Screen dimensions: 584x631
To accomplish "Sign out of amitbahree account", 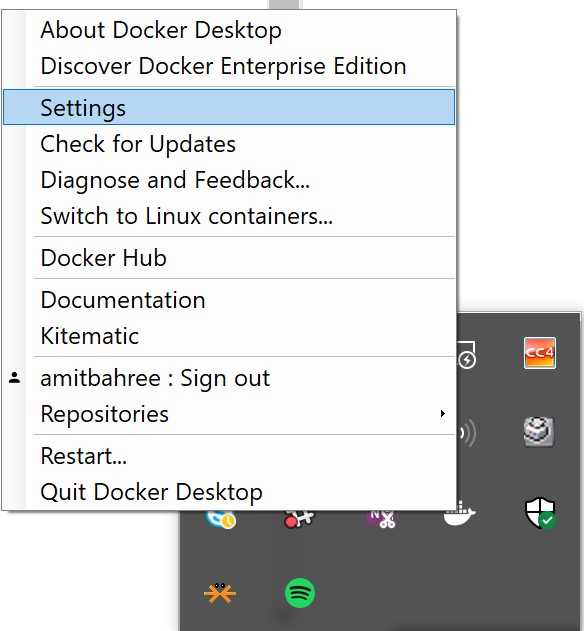I will (x=229, y=378).
